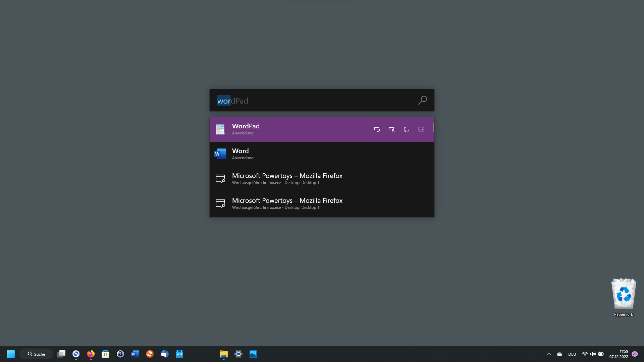644x362 pixels.
Task: Open Task View from the taskbar
Action: pyautogui.click(x=61, y=354)
